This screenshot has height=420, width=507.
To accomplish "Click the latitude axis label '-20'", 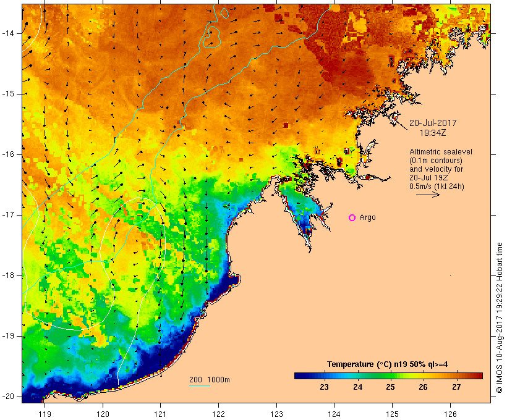I will point(8,397).
